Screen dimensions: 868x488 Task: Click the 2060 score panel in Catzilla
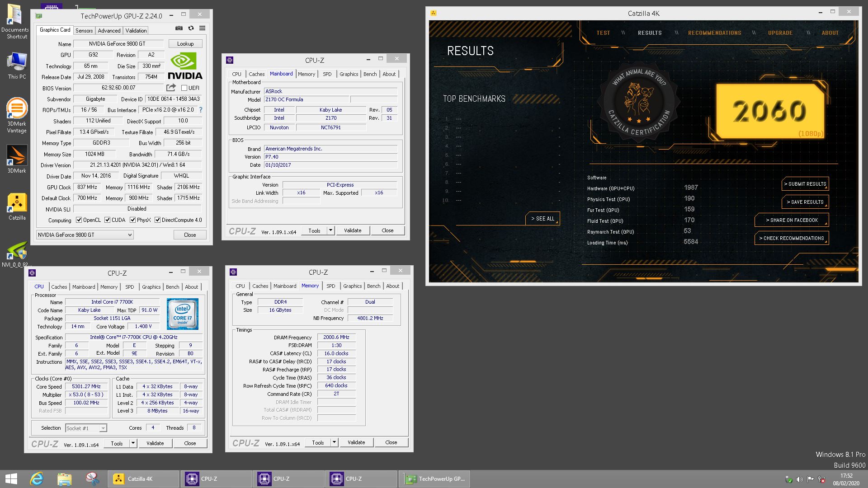770,111
